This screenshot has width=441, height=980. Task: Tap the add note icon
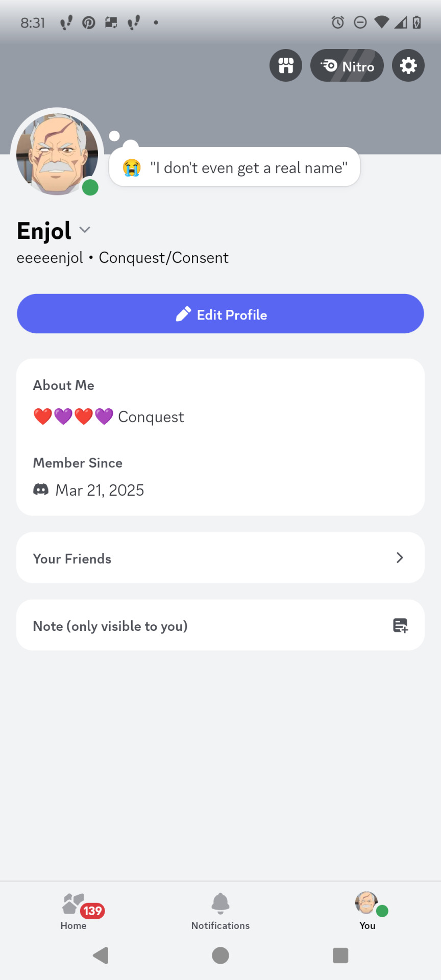tap(401, 625)
